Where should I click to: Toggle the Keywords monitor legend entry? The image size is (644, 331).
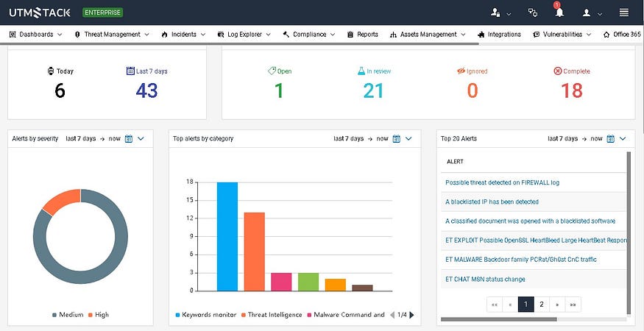tap(206, 315)
